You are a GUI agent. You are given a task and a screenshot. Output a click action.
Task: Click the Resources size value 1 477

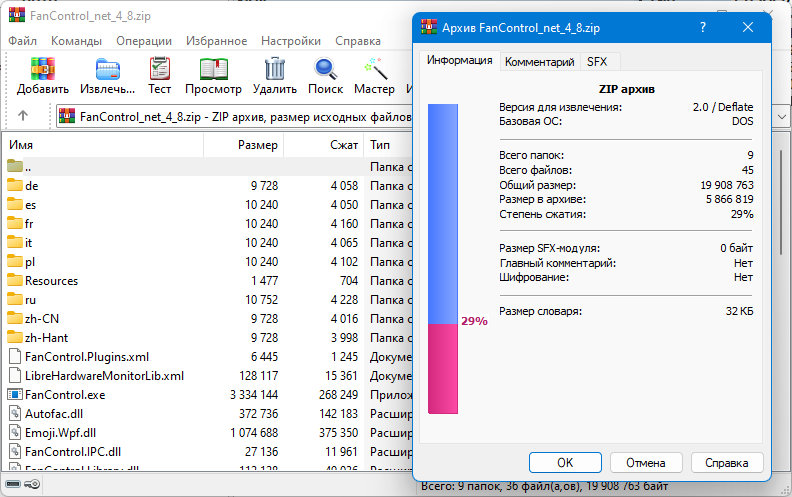[265, 280]
